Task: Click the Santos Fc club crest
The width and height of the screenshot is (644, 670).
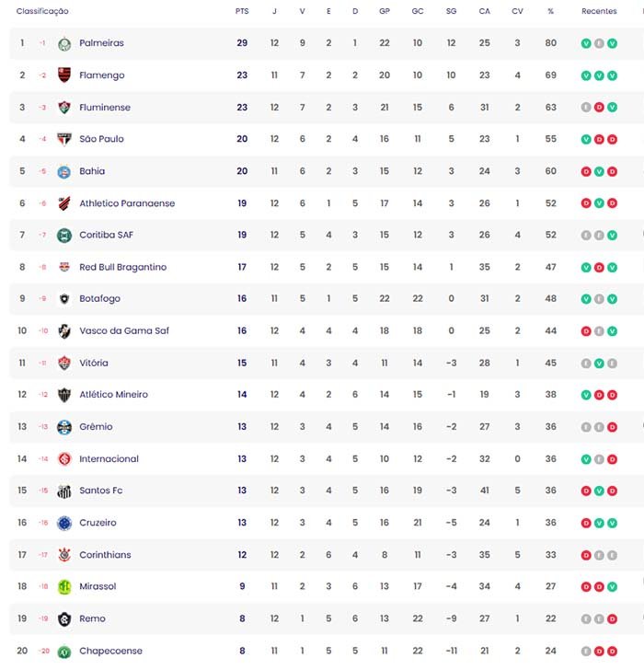Action: pyautogui.click(x=64, y=491)
